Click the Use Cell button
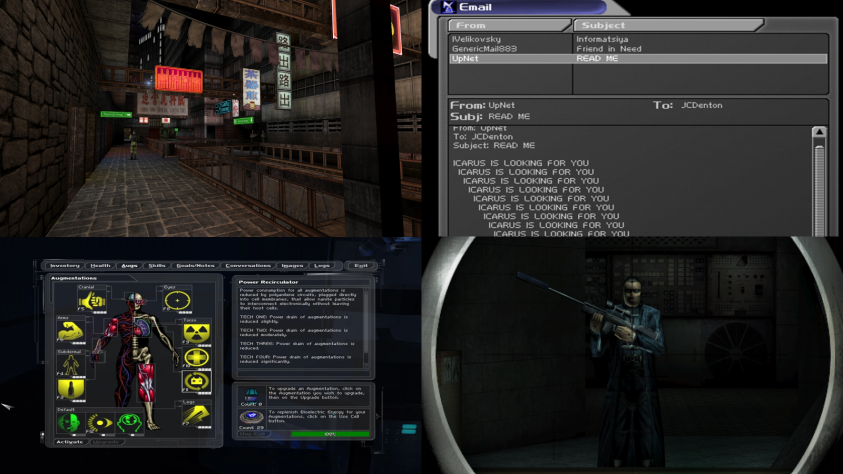Screen dimensions: 843x474 tap(252, 434)
